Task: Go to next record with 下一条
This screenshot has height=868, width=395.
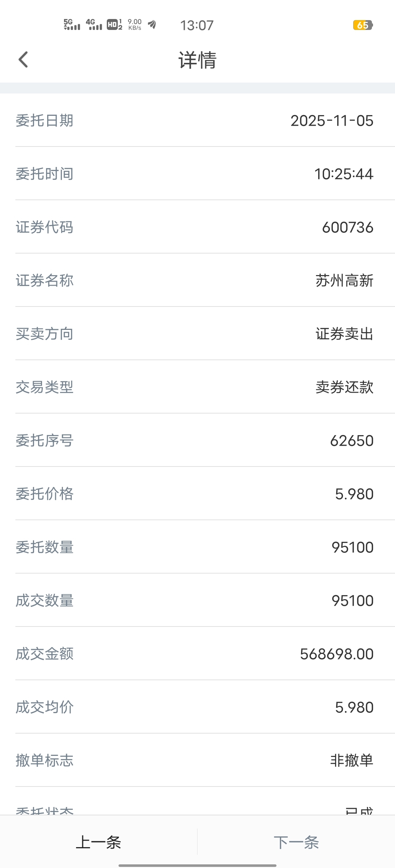Action: 296,842
